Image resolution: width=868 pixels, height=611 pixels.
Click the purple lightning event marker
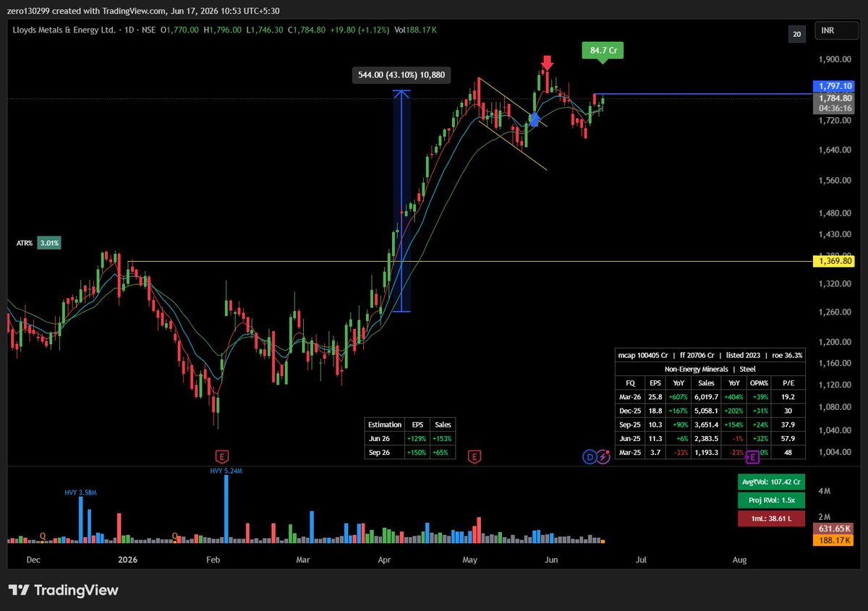(x=603, y=456)
